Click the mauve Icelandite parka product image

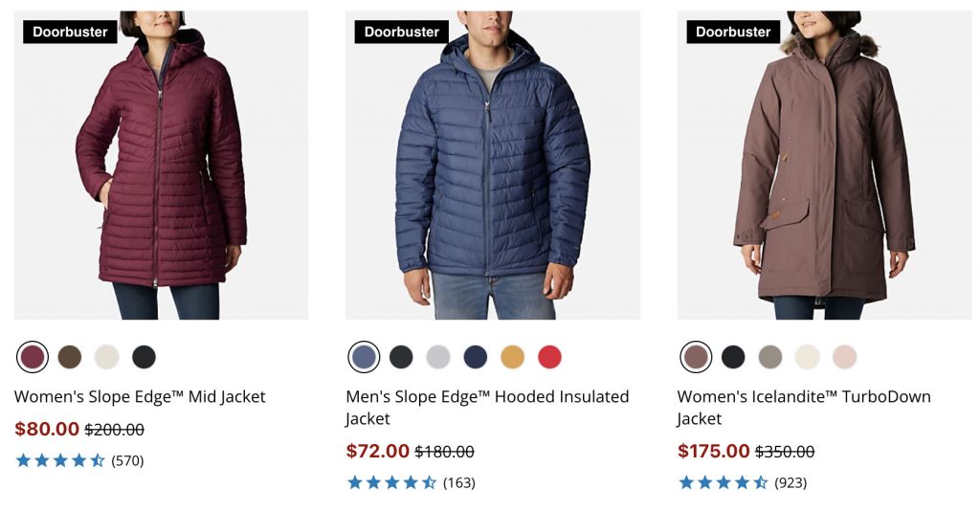point(824,166)
